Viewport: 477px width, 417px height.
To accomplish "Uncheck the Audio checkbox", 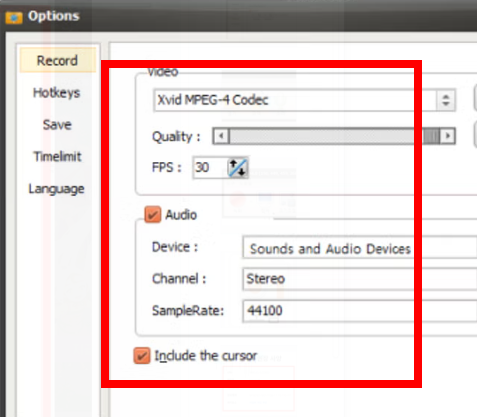I will click(x=153, y=215).
